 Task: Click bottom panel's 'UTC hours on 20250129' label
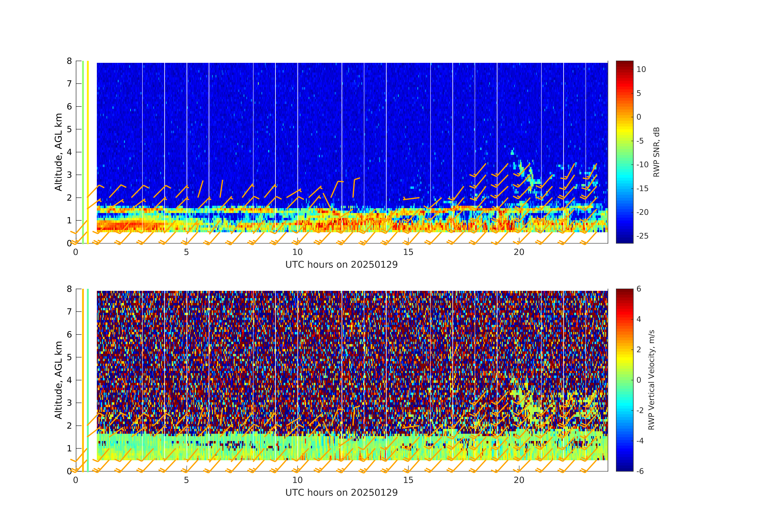coord(341,493)
